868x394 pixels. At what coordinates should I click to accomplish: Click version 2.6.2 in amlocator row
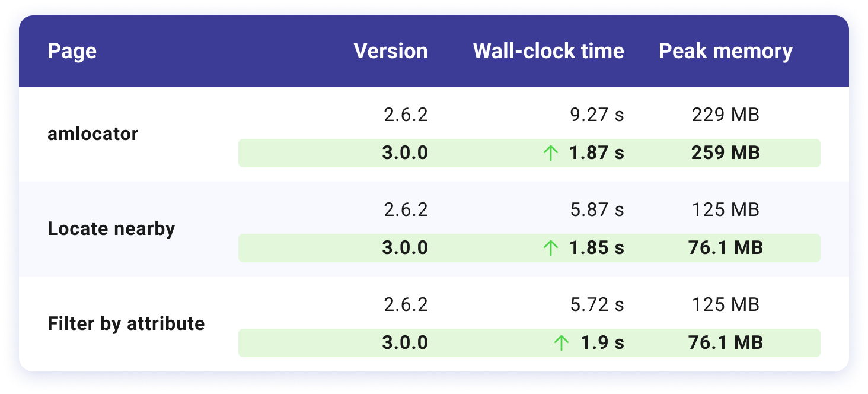tap(406, 115)
